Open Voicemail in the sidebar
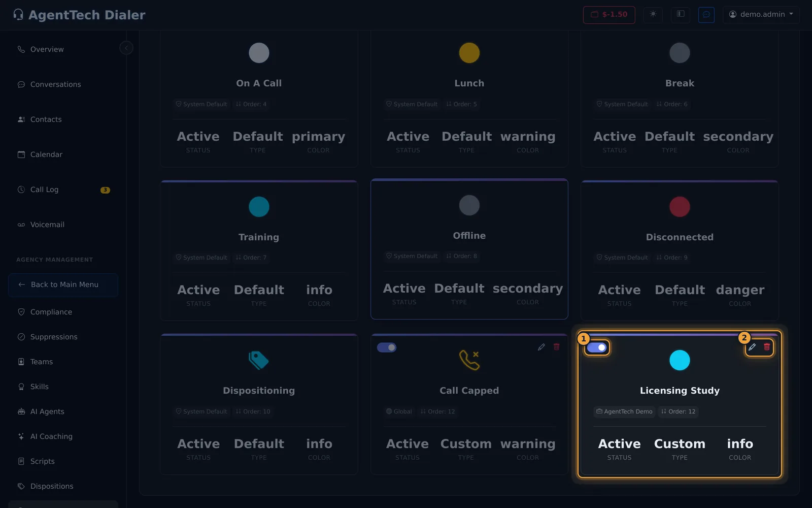Image resolution: width=812 pixels, height=508 pixels. 63,225
